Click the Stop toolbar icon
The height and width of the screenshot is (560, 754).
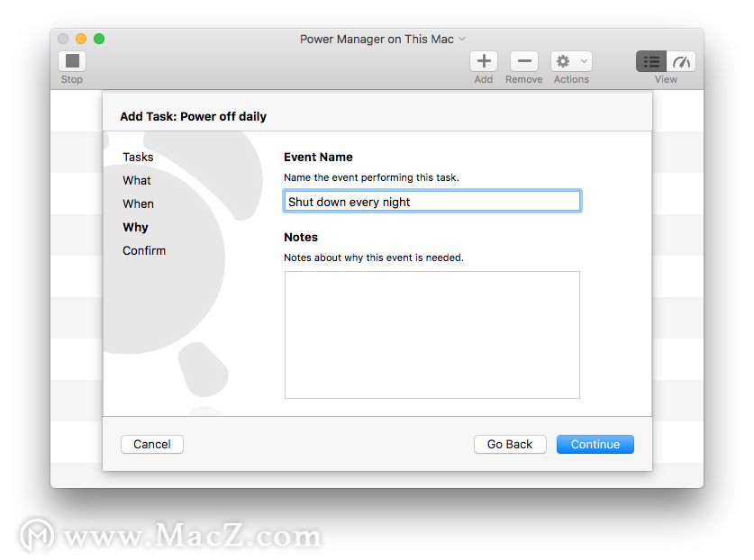72,61
